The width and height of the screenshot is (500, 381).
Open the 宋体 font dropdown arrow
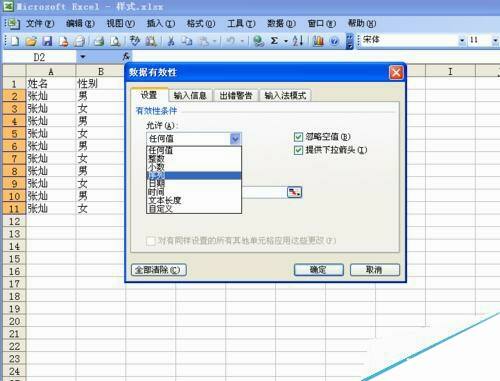tap(462, 41)
